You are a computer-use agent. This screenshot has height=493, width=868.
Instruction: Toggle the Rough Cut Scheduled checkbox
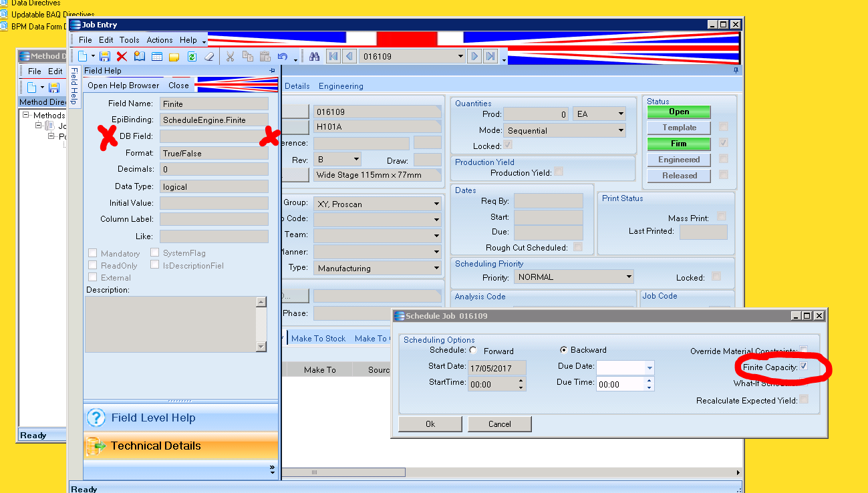click(x=577, y=246)
